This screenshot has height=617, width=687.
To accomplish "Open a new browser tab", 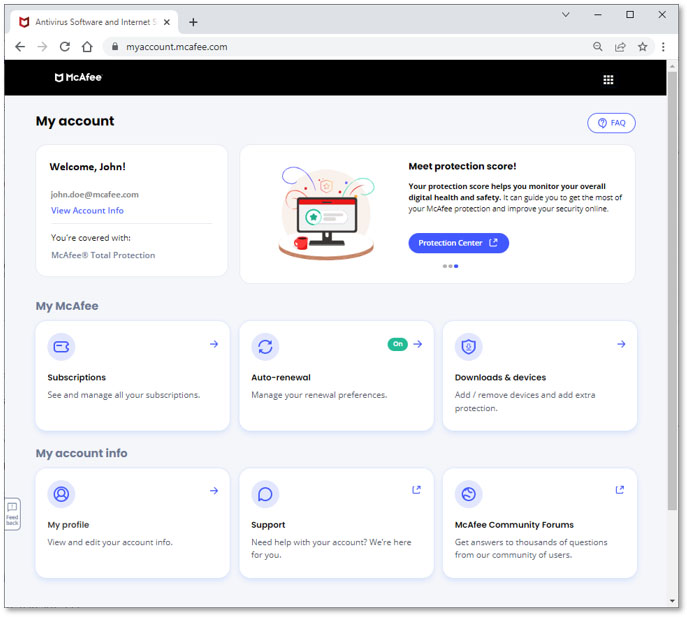I will point(193,22).
